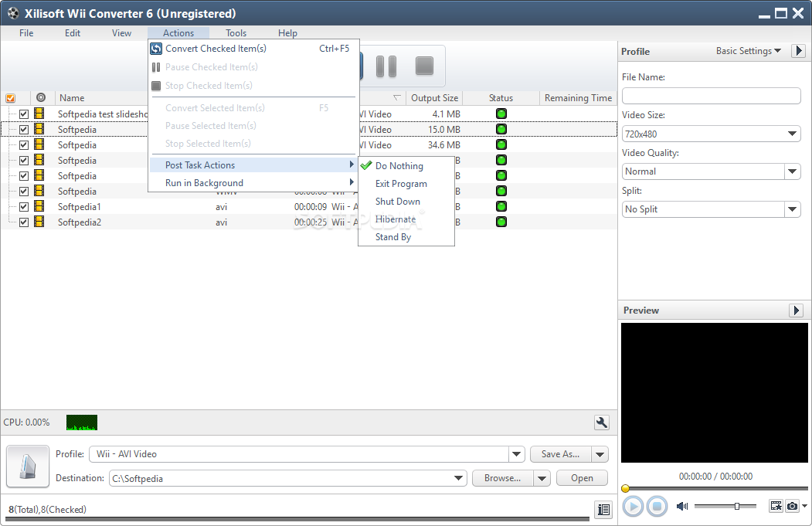Click the Wii console profile icon

click(x=28, y=466)
